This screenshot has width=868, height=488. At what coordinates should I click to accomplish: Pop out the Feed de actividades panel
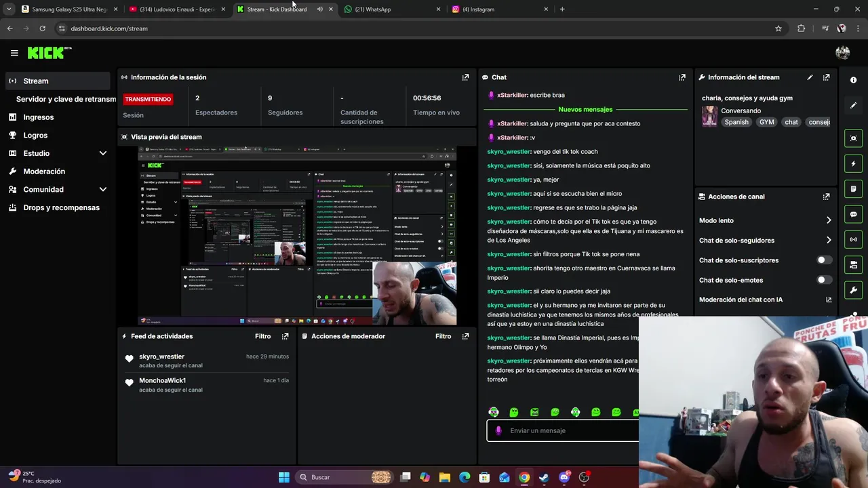(285, 336)
